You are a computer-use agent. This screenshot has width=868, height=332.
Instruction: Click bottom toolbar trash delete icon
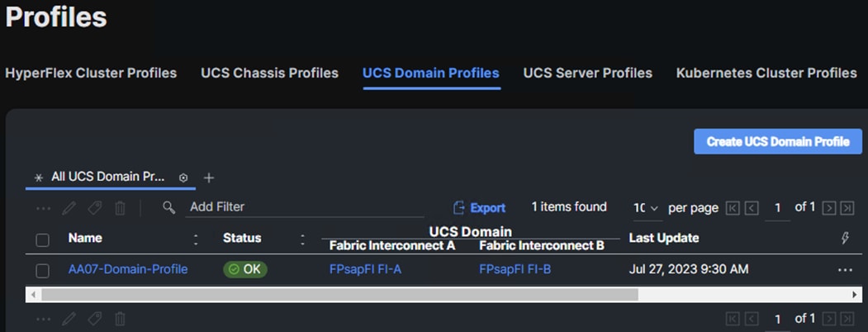pyautogui.click(x=120, y=319)
